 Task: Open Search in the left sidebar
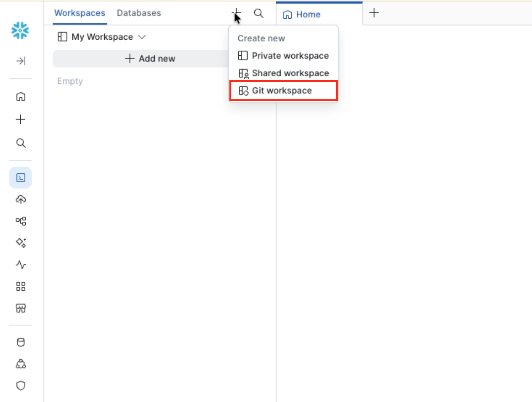(x=21, y=143)
